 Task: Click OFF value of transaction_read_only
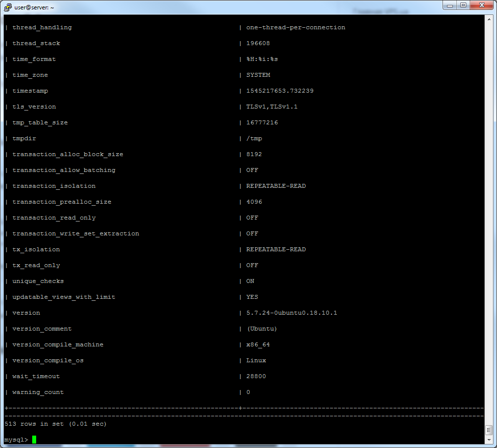[252, 218]
